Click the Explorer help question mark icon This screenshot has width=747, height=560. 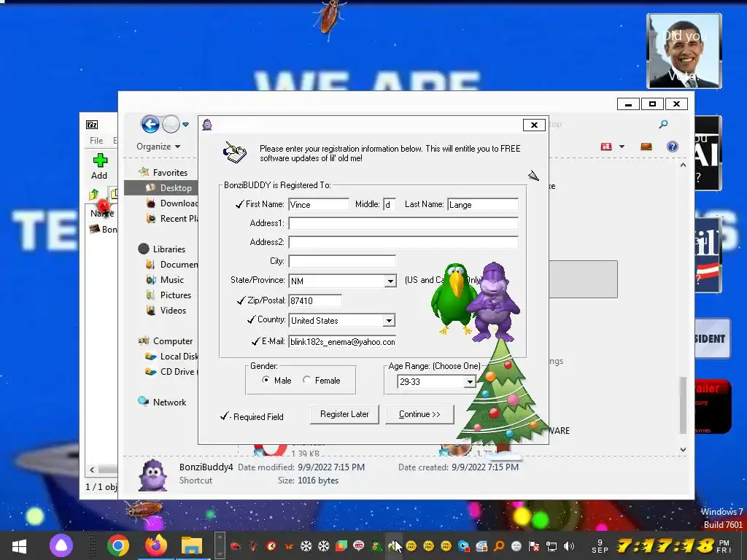672,147
